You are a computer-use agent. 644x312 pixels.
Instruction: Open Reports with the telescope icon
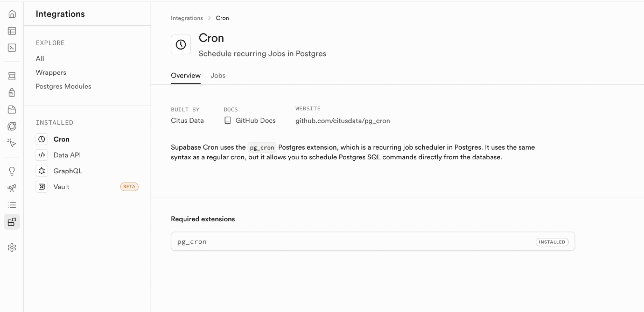[x=12, y=188]
